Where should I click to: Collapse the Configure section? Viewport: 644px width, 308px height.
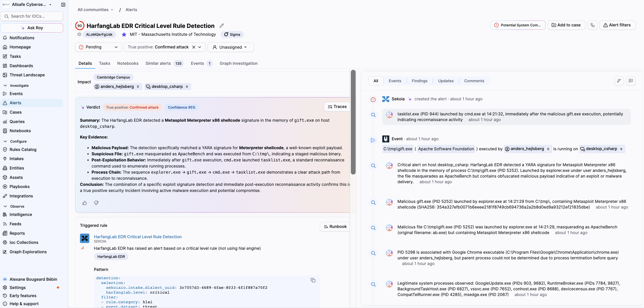click(5, 141)
